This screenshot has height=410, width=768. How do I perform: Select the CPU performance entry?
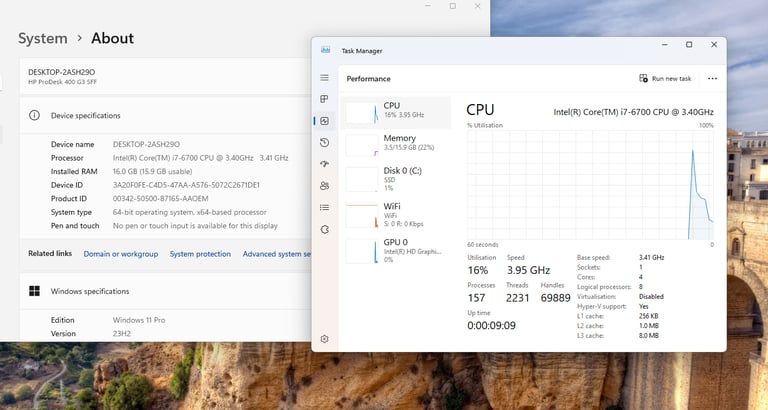click(396, 113)
